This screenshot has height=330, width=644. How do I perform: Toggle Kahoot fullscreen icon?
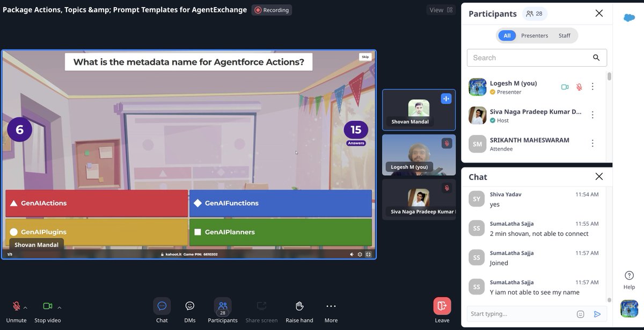(368, 254)
